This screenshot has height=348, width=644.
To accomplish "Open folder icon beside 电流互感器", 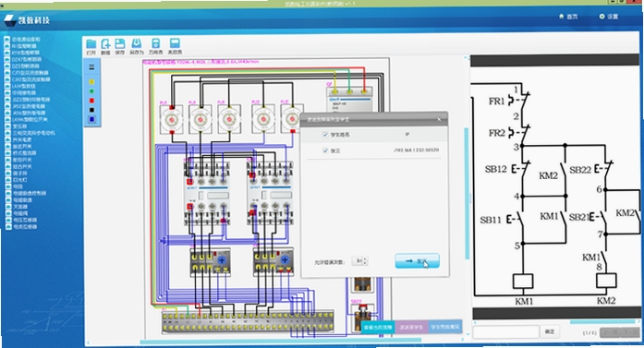I will pyautogui.click(x=7, y=226).
